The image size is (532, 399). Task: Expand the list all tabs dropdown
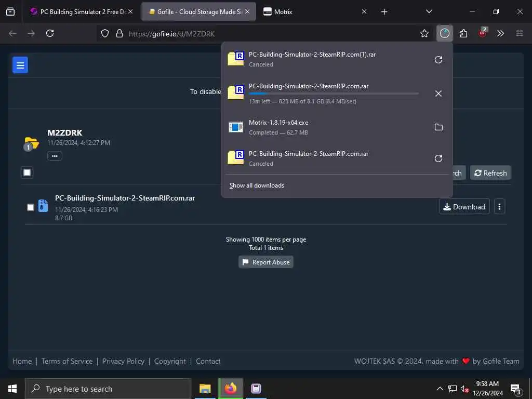coord(429,11)
